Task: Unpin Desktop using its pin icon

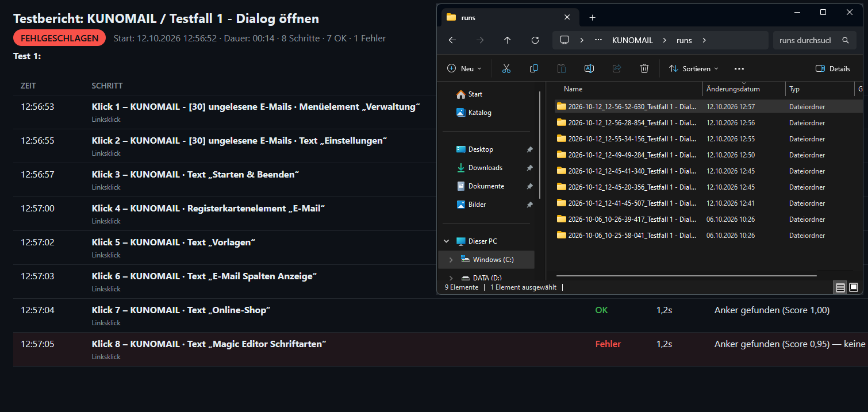Action: pyautogui.click(x=529, y=149)
